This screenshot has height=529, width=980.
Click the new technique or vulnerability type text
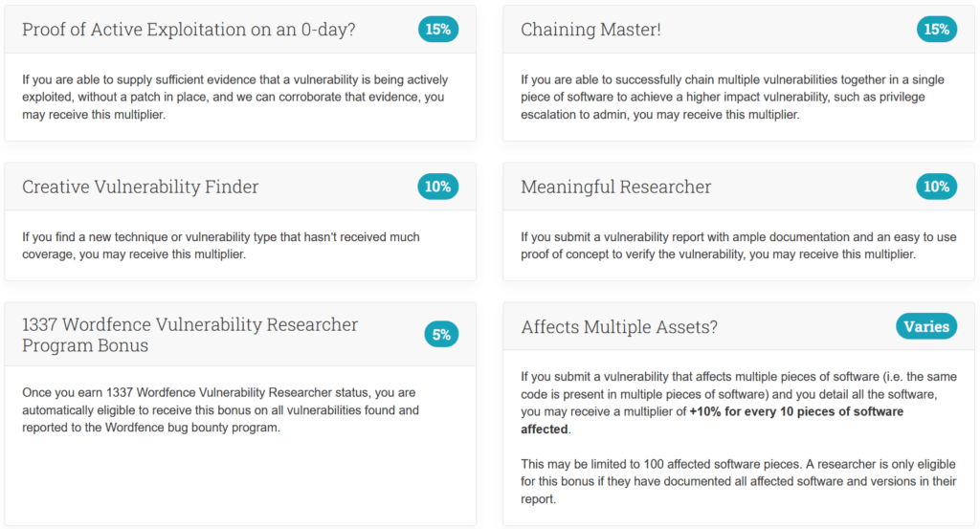pyautogui.click(x=221, y=246)
